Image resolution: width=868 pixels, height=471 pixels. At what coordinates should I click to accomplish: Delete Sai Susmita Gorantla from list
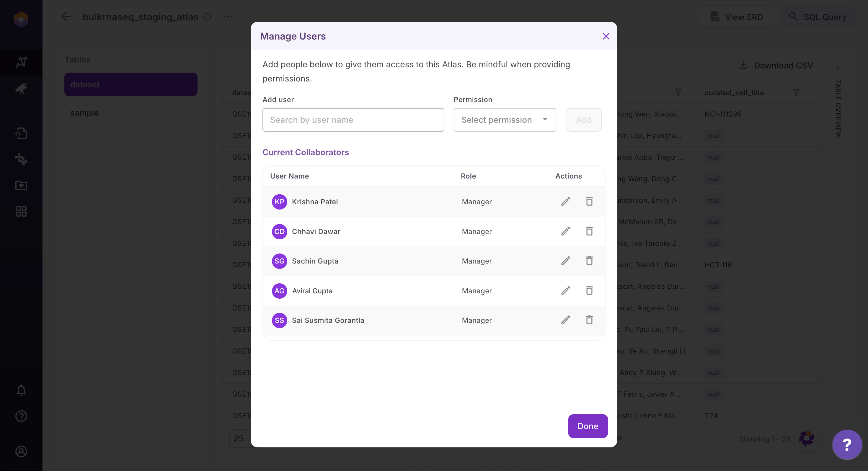click(x=589, y=320)
